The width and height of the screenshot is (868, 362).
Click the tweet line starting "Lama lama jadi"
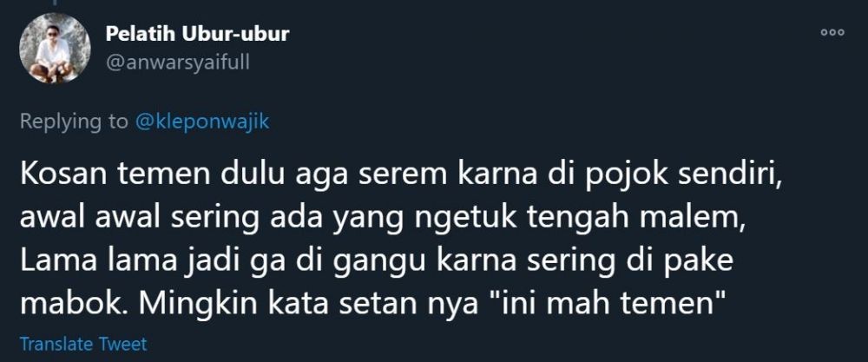pyautogui.click(x=377, y=262)
